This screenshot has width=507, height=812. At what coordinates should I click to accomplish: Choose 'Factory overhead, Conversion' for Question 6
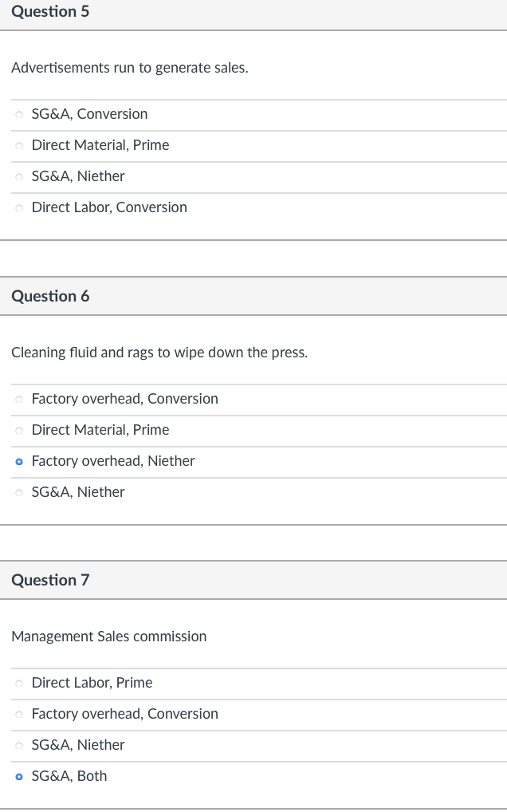(x=19, y=399)
